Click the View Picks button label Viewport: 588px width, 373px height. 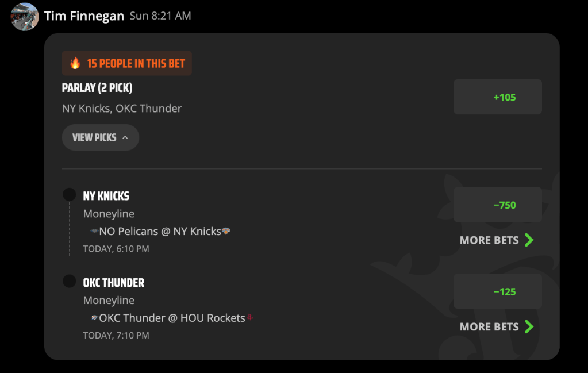tap(94, 137)
